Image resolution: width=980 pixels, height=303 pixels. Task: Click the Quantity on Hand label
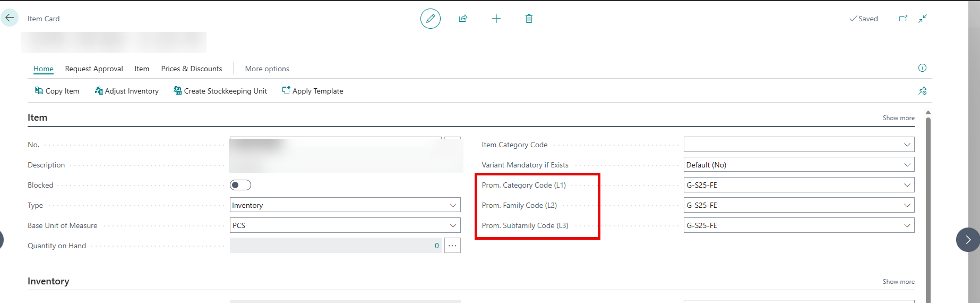pyautogui.click(x=57, y=246)
